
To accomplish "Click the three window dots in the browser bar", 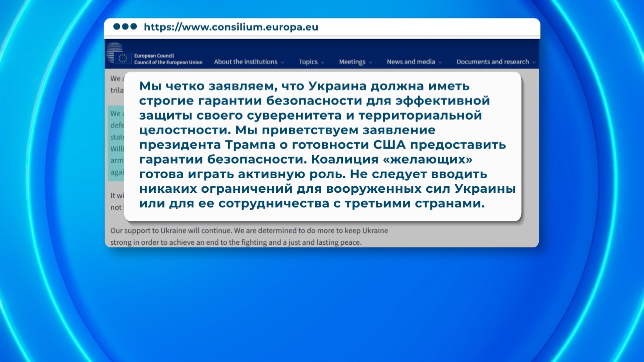I will pyautogui.click(x=125, y=26).
